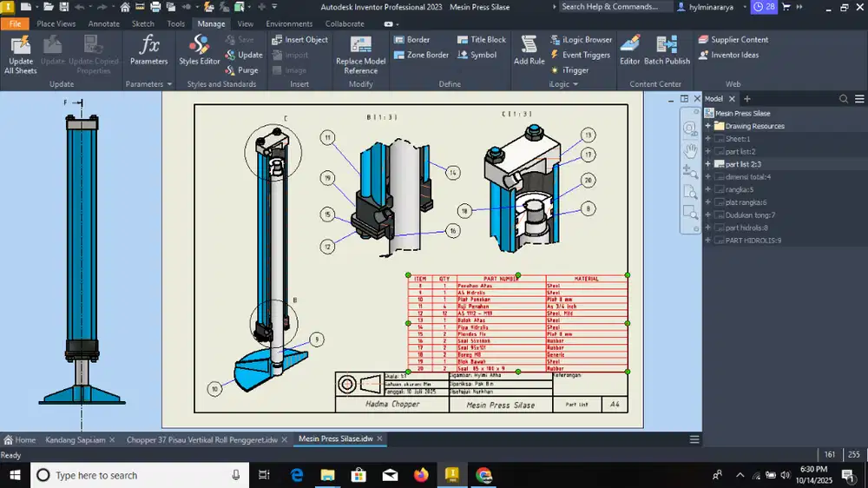This screenshot has height=488, width=868.
Task: Open the Parameters panel dropdown arrow
Action: coord(168,84)
